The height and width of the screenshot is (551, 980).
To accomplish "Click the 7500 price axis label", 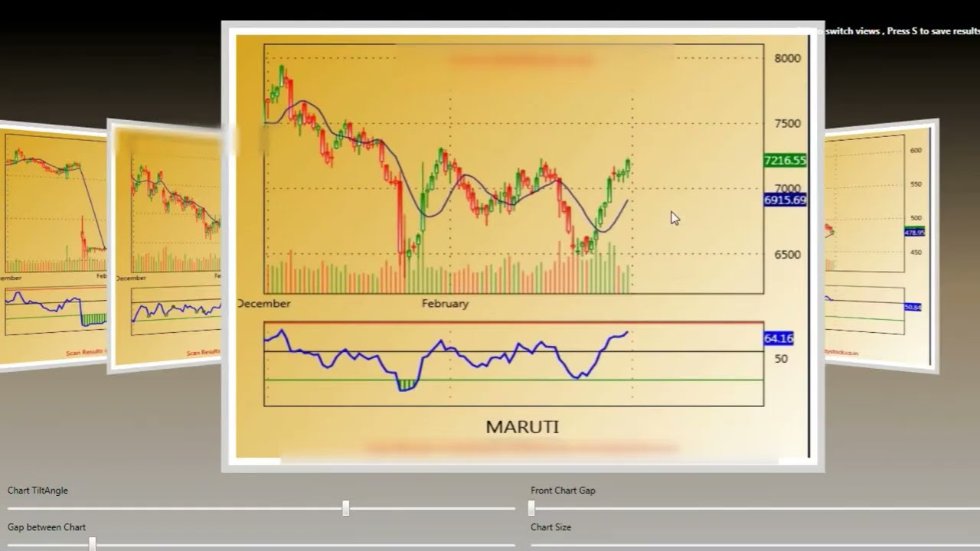I will click(x=787, y=123).
